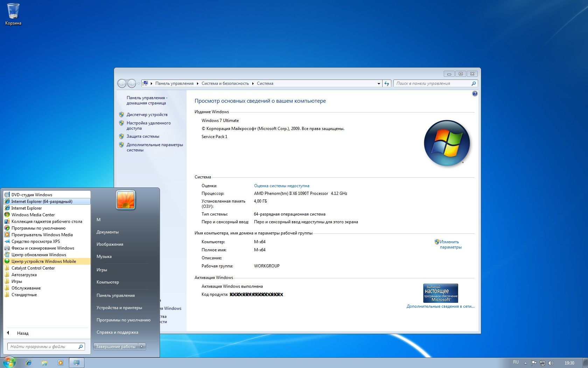
Task: Click Назад to return to Start menu
Action: point(22,333)
